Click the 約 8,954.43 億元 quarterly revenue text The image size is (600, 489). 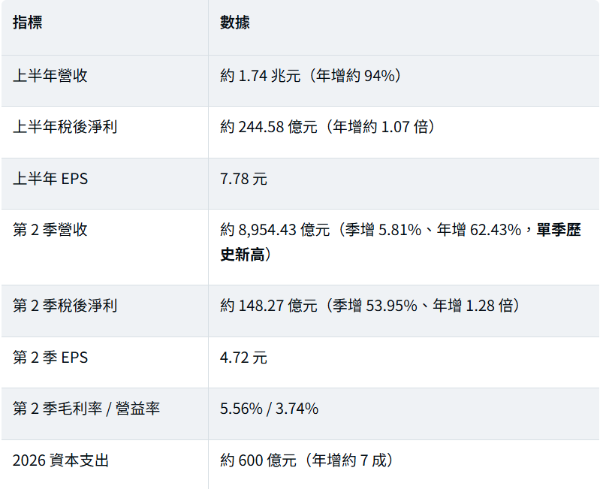[275, 230]
